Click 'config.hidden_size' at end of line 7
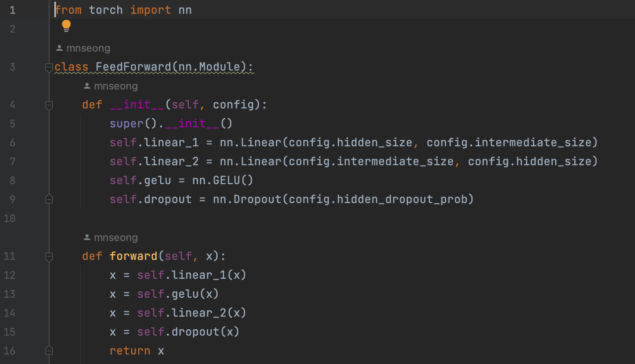 530,161
